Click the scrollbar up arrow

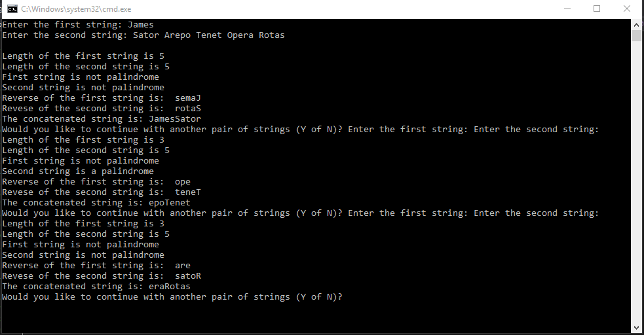[636, 24]
